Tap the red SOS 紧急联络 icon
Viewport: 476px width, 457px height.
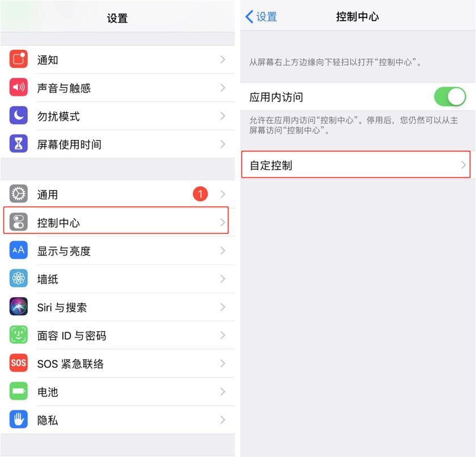click(x=19, y=363)
